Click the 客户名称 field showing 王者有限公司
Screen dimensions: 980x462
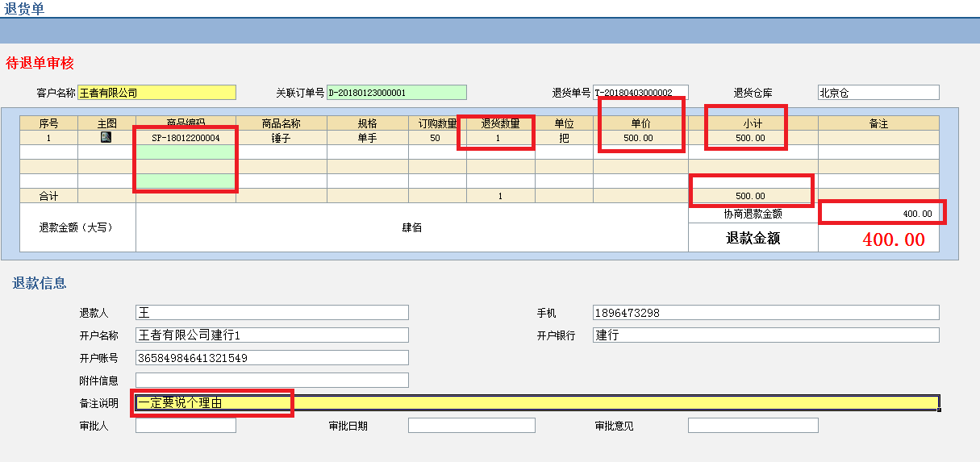156,93
